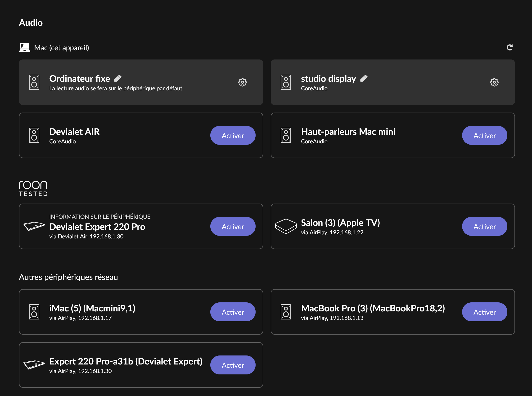Viewport: 532px width, 396px height.
Task: Click the Roon Tested logo
Action: click(33, 188)
